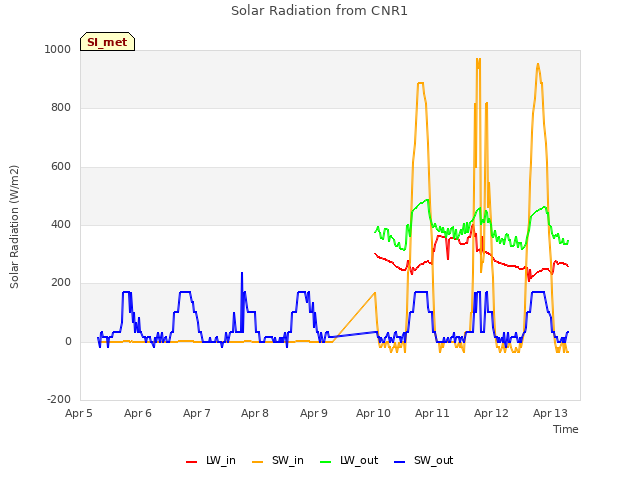Image resolution: width=640 pixels, height=480 pixels.
Task: Toggle the LW_in legend entry
Action: coord(211,460)
